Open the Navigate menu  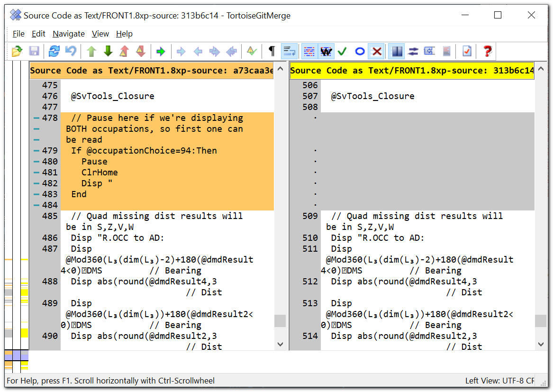(69, 34)
